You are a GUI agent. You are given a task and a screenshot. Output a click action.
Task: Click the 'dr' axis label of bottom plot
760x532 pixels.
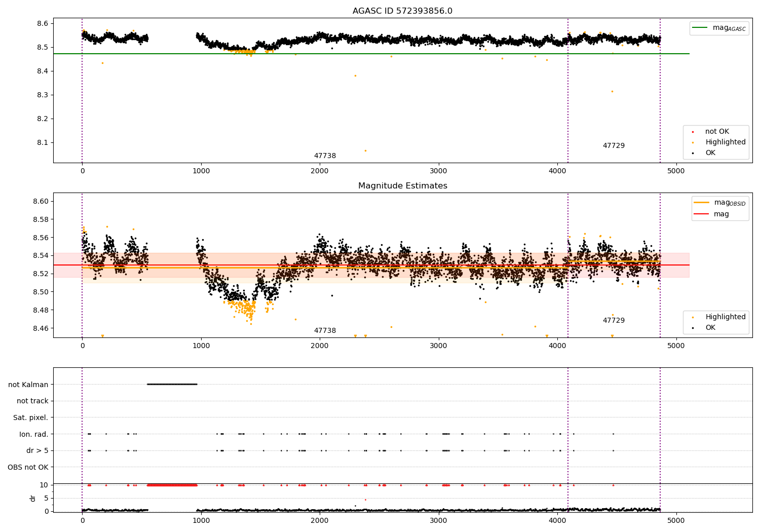(x=33, y=498)
